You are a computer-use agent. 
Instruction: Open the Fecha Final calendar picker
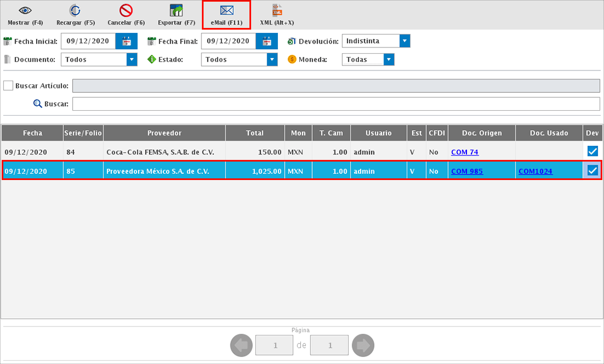pyautogui.click(x=267, y=41)
